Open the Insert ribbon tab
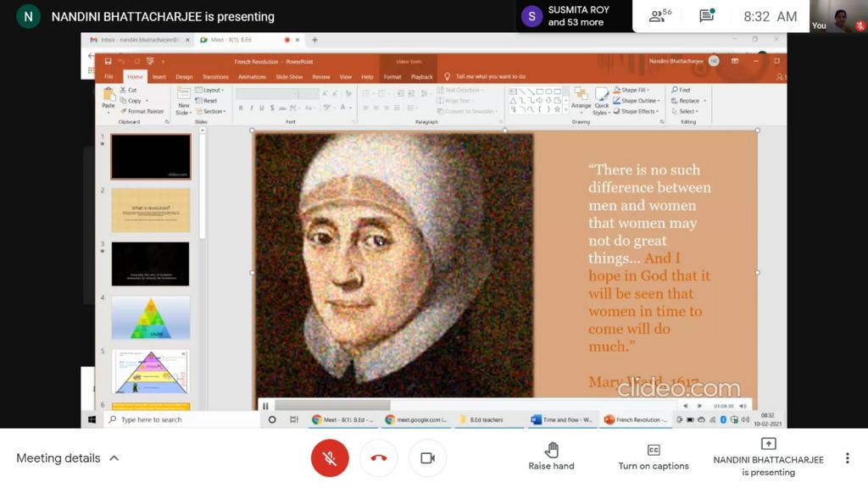The height and width of the screenshot is (488, 868). [x=159, y=77]
